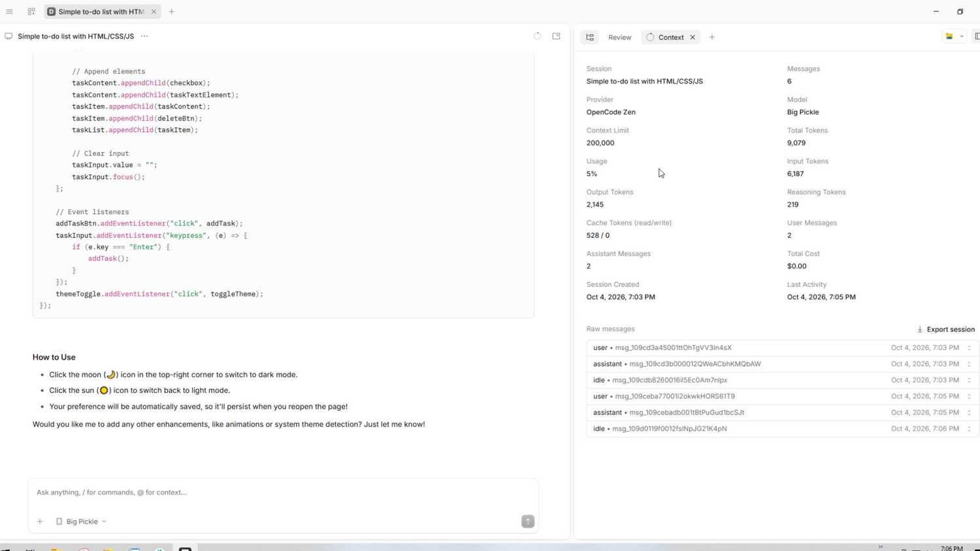Select the Context tab
The width and height of the screenshot is (980, 551).
click(671, 37)
